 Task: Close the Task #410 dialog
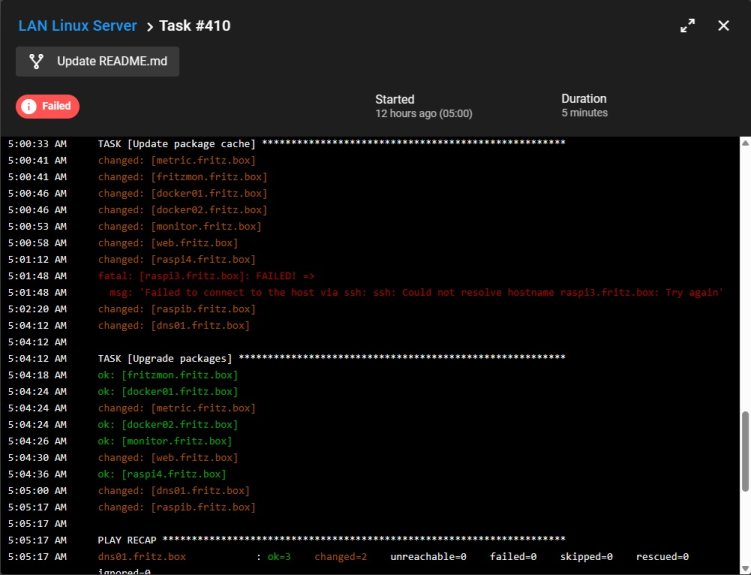tap(724, 26)
